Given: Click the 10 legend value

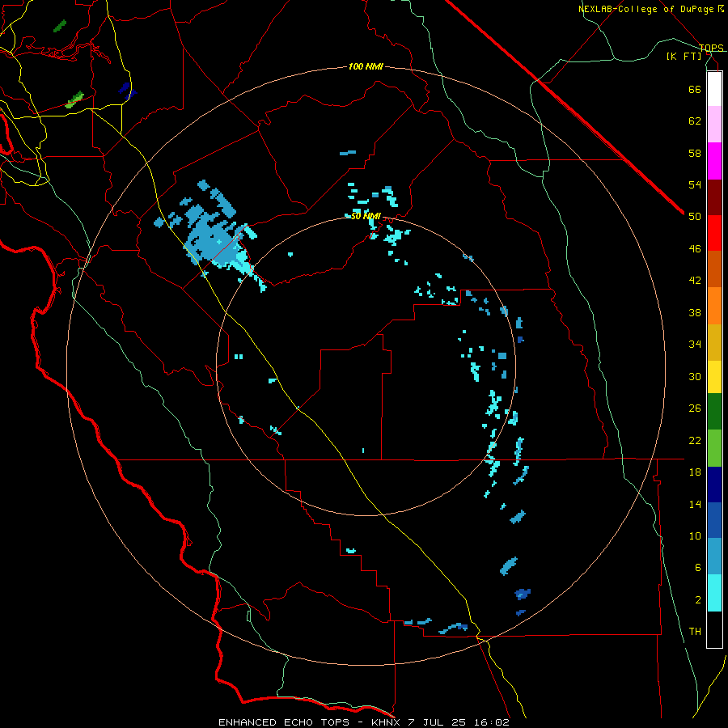Looking at the screenshot, I should (695, 535).
